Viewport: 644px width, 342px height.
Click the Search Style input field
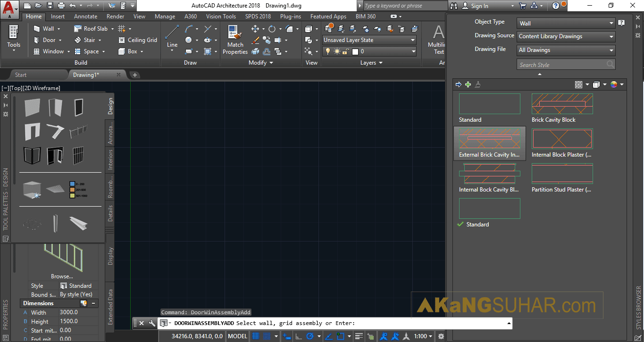coord(566,65)
